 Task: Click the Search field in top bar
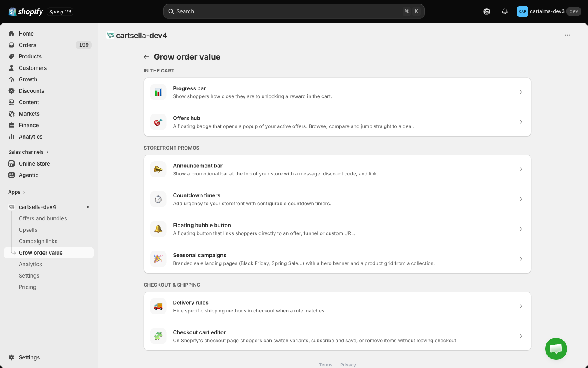294,11
